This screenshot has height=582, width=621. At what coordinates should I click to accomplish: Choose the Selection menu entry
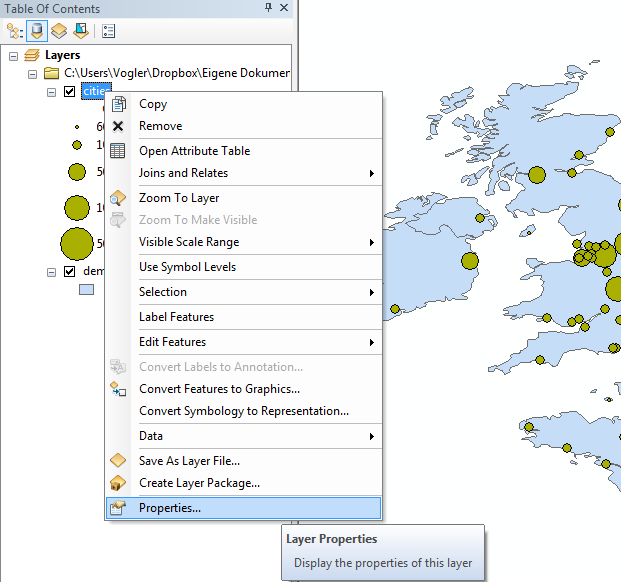[244, 292]
